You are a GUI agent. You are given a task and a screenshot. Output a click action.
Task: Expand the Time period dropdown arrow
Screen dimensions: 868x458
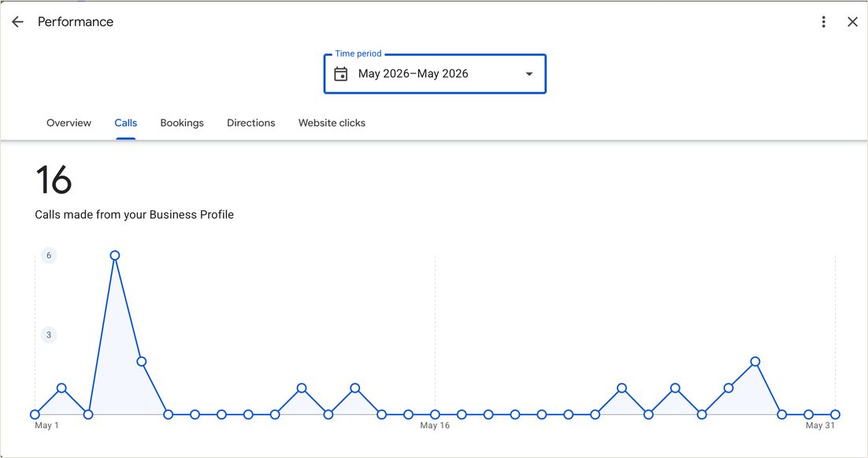(x=529, y=73)
